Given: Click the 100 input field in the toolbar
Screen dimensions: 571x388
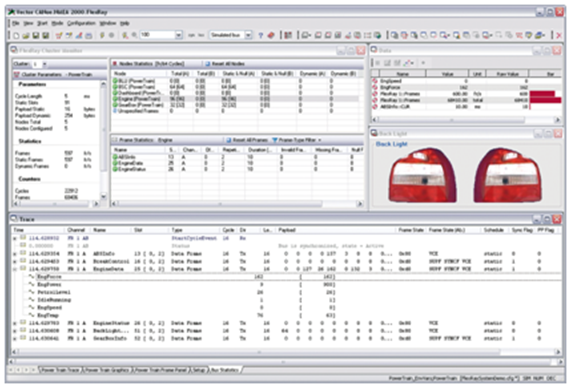Looking at the screenshot, I should (x=158, y=35).
